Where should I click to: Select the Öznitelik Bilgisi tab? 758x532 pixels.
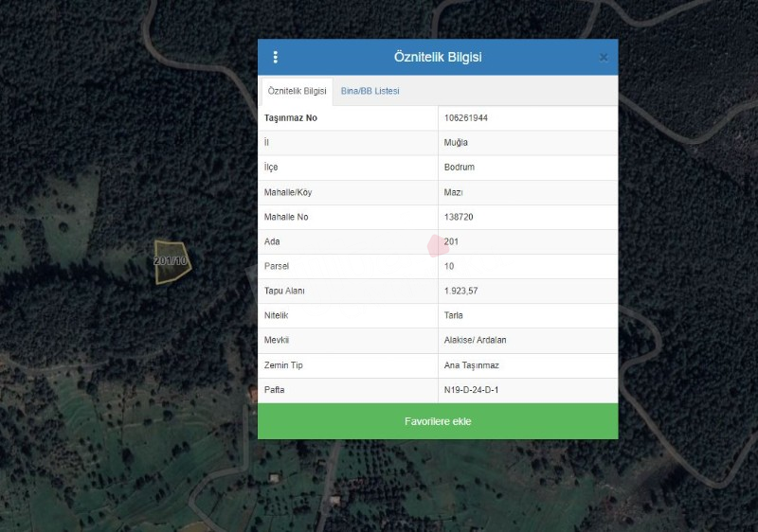click(297, 91)
